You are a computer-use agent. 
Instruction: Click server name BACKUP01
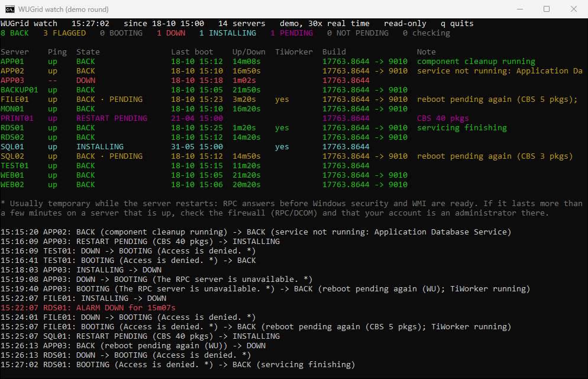(x=20, y=90)
